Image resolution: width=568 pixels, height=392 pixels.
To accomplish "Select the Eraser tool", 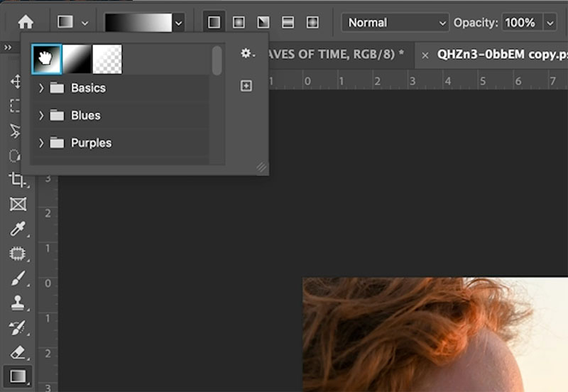I will (18, 352).
